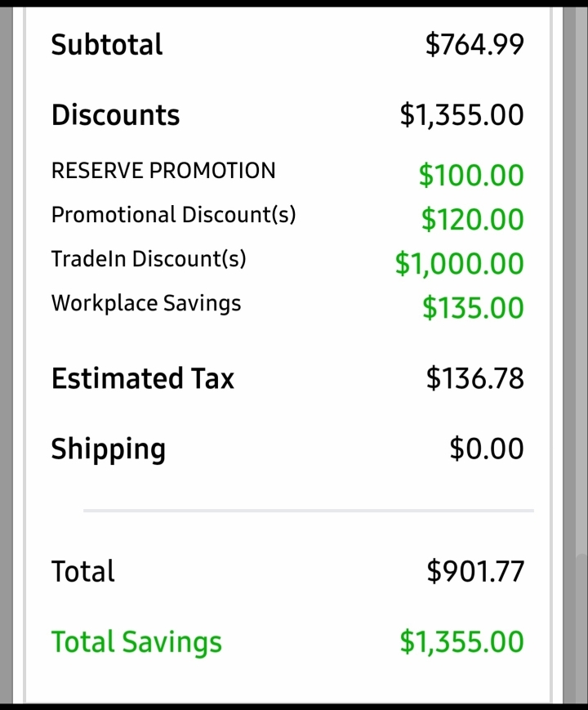Click the $135.00 workplace savings value

(473, 308)
